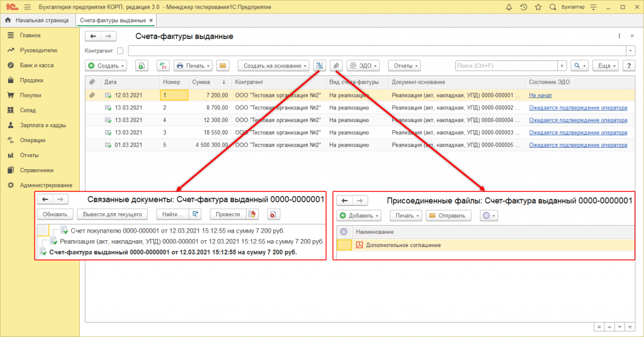The width and height of the screenshot is (644, 337).
Task: Click forward arrow in Присоединенные файлы panel
Action: tap(360, 201)
